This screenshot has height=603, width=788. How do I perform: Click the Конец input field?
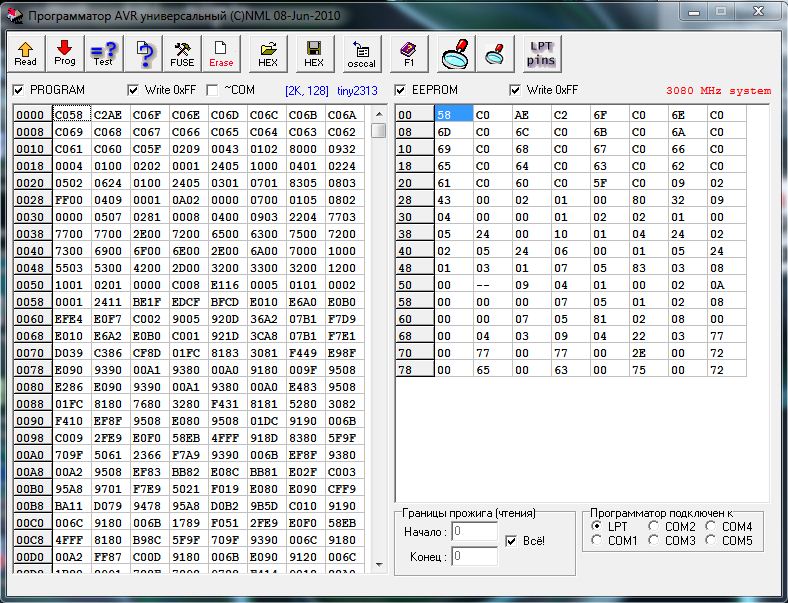474,555
